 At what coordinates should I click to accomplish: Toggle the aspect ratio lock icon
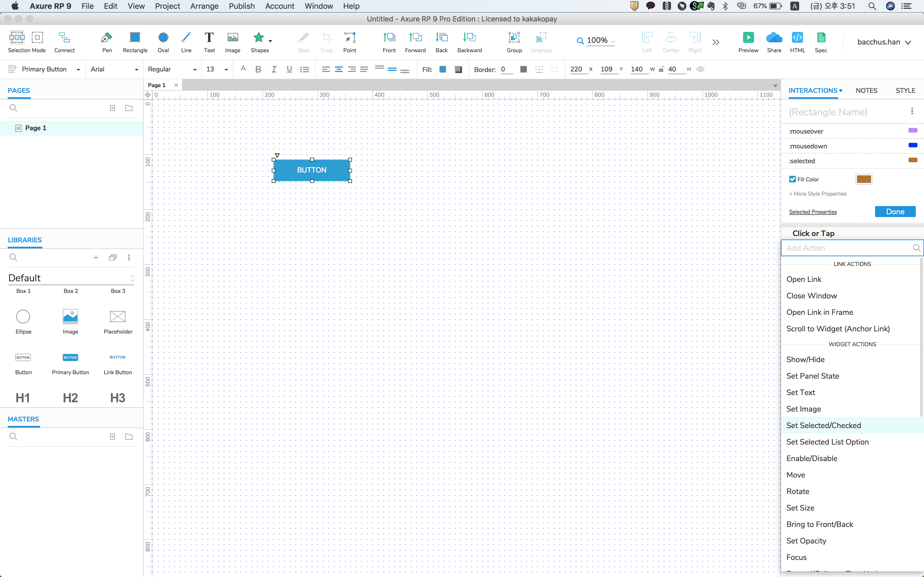[661, 69]
